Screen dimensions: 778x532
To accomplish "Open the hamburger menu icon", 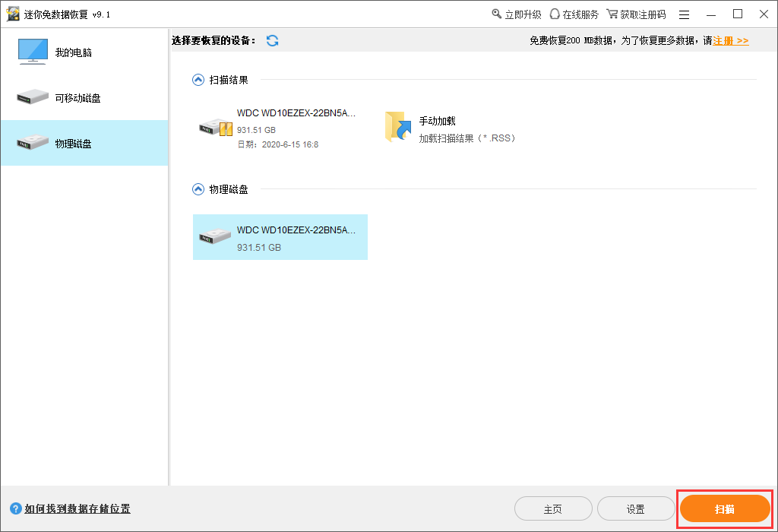I will (685, 15).
